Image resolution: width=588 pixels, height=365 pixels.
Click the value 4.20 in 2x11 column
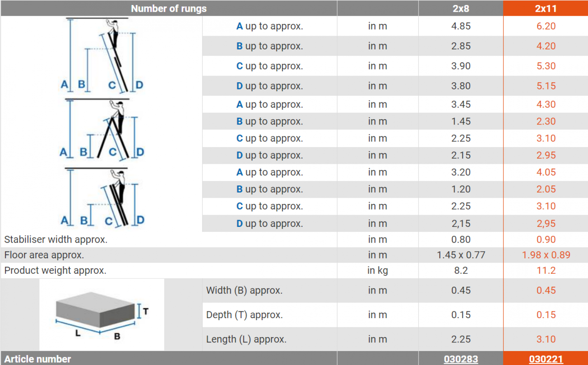[x=546, y=46]
